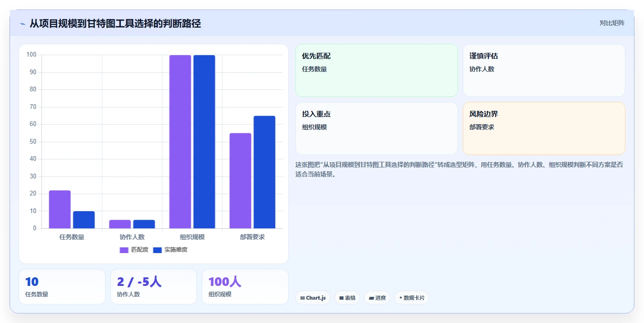Image resolution: width=644 pixels, height=323 pixels.
Task: Select the 优先匹配 card
Action: click(377, 70)
